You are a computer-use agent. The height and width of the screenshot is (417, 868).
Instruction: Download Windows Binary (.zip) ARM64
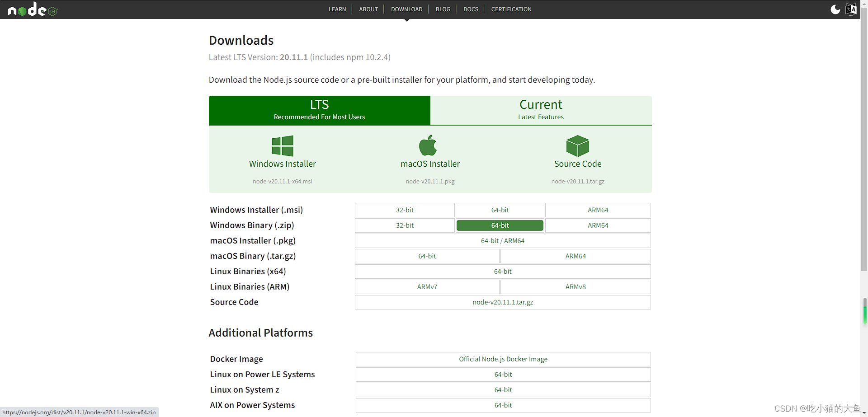pyautogui.click(x=598, y=225)
